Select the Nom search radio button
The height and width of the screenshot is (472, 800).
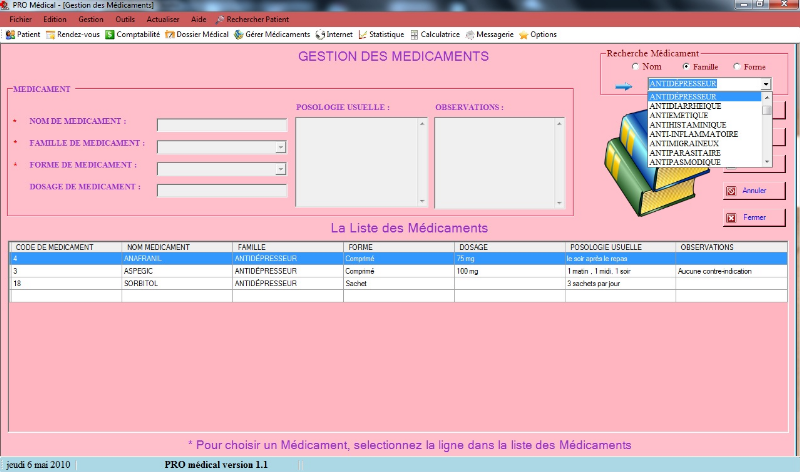coord(636,67)
